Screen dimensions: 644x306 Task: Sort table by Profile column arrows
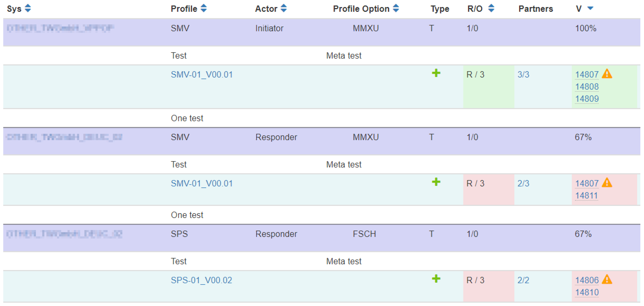coord(203,8)
